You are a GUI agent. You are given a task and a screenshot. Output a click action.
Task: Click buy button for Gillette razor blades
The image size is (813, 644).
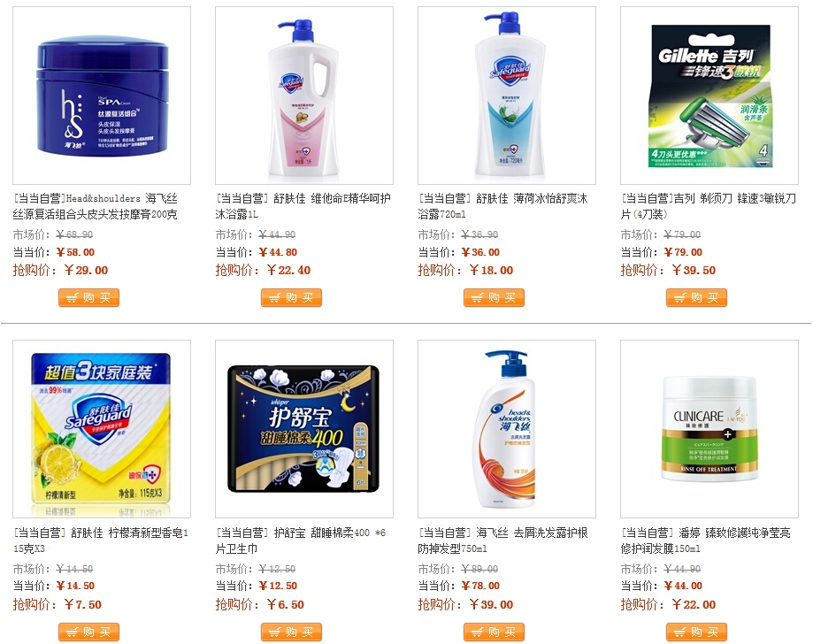(x=696, y=297)
